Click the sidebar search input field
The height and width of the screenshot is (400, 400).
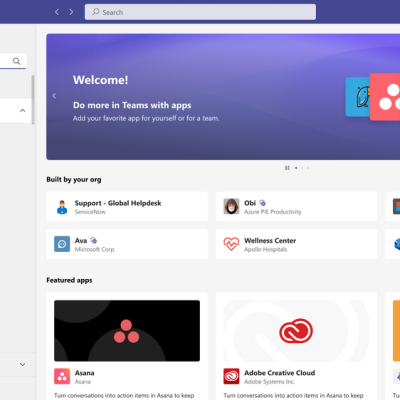13,61
